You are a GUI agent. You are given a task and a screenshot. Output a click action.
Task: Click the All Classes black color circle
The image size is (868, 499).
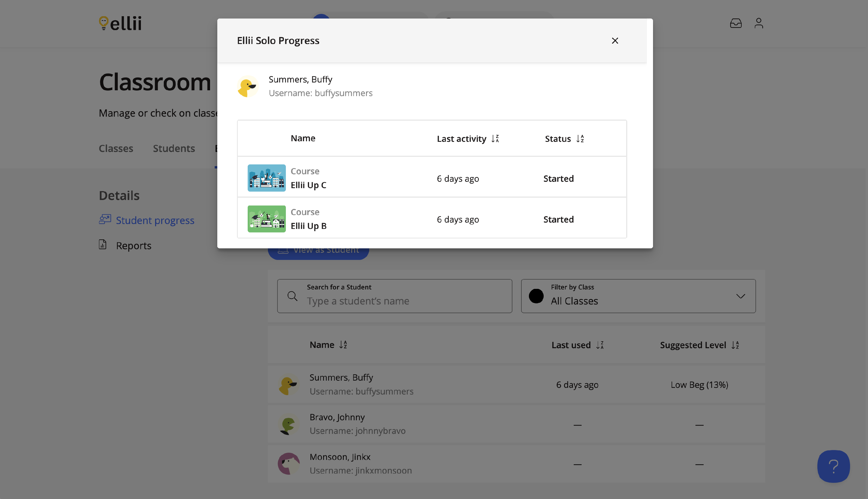[536, 296]
